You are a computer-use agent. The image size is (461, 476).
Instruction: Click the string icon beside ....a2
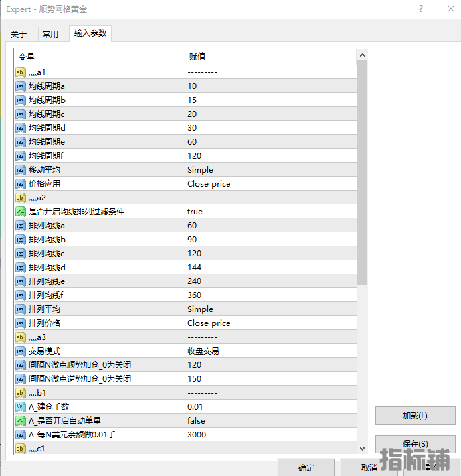pyautogui.click(x=21, y=198)
